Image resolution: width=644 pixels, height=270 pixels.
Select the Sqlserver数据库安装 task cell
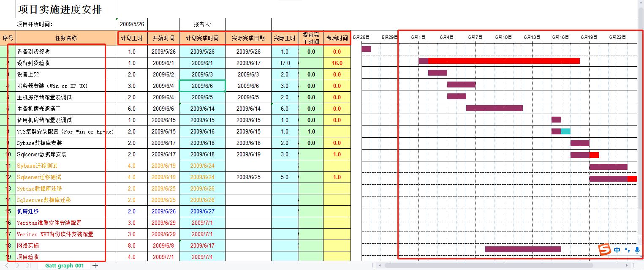coord(66,154)
